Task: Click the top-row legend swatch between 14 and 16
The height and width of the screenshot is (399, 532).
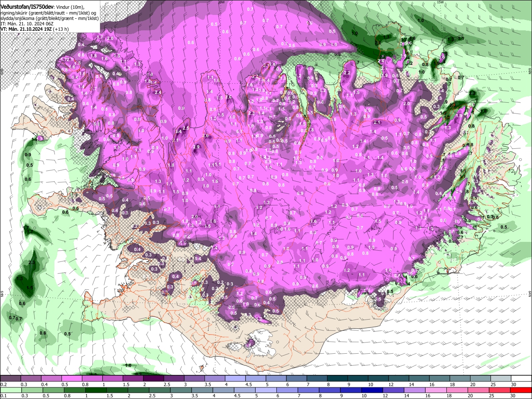Action: tap(419, 379)
